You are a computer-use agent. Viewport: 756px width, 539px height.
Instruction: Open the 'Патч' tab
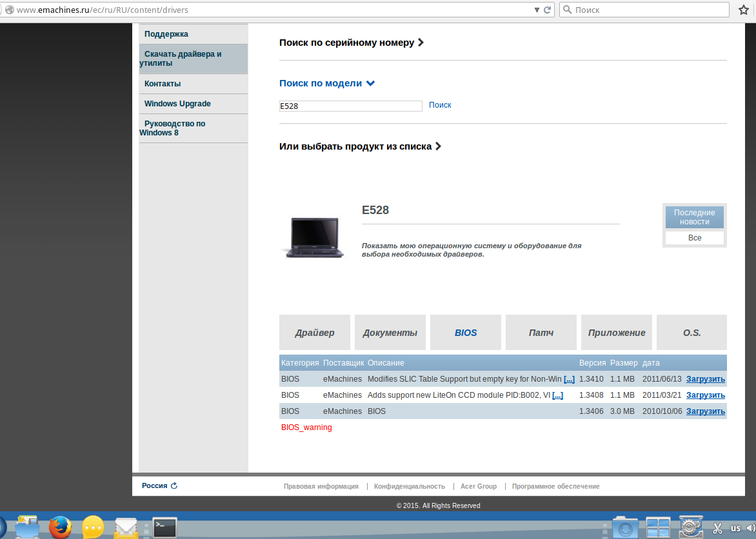point(541,332)
